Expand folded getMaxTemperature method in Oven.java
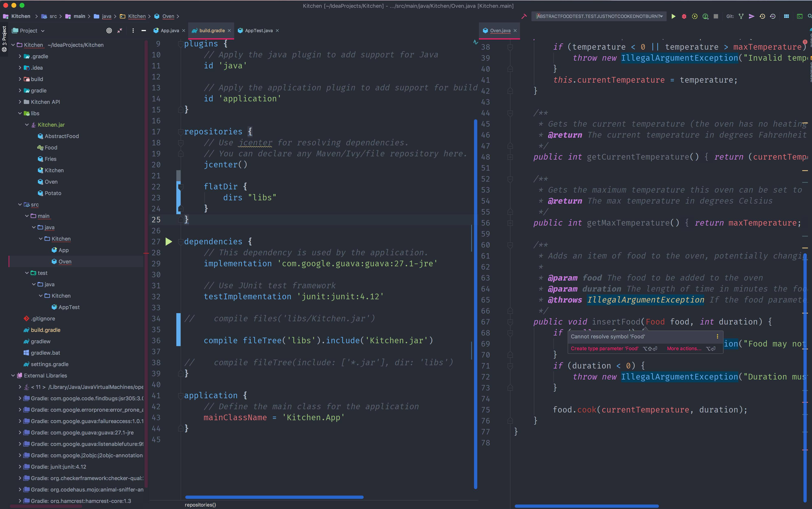Viewport: 812px width, 509px height. point(510,223)
